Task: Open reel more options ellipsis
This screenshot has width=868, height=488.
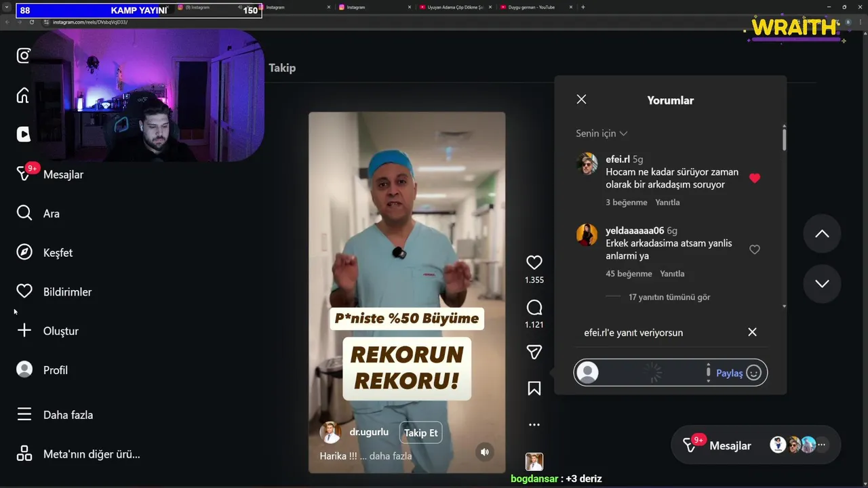Action: point(534,425)
